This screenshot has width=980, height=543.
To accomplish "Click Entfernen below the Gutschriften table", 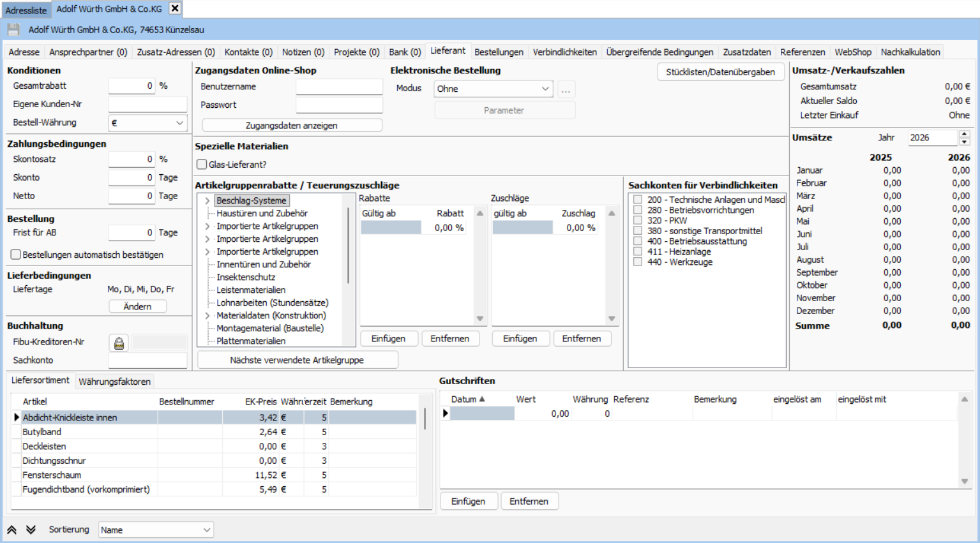I will coord(529,502).
